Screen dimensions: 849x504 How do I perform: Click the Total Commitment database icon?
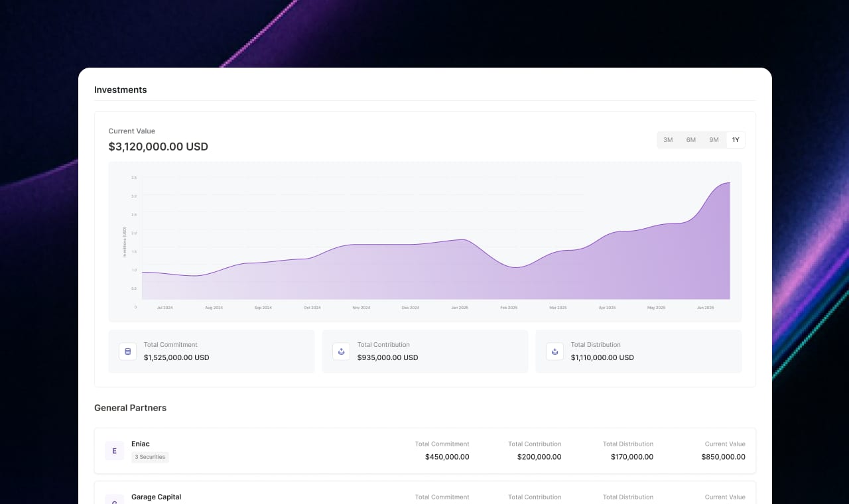pyautogui.click(x=128, y=351)
